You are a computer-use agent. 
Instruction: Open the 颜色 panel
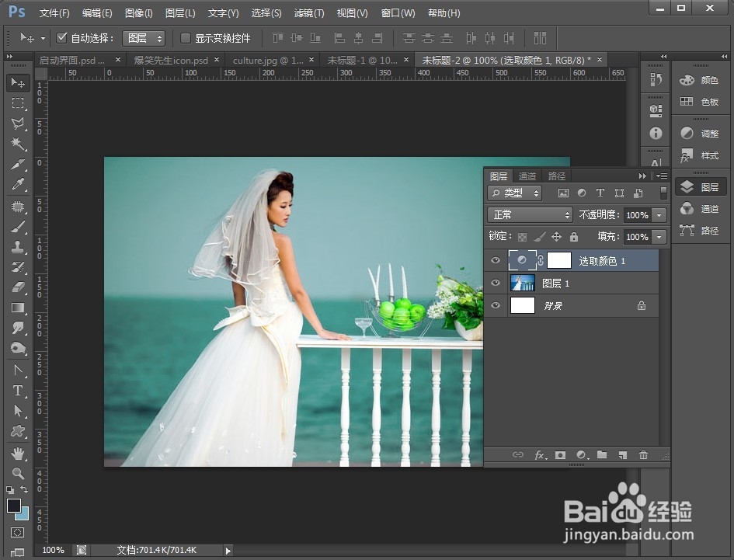click(x=699, y=80)
